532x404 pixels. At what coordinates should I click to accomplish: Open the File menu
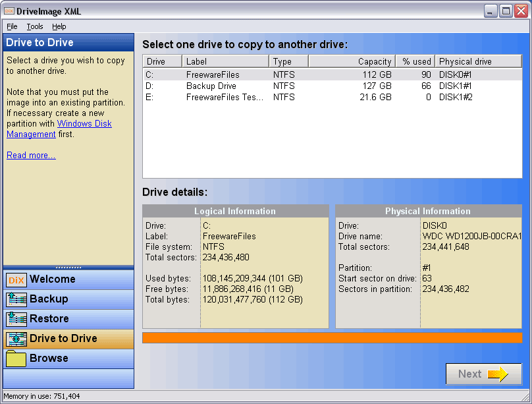tap(12, 26)
